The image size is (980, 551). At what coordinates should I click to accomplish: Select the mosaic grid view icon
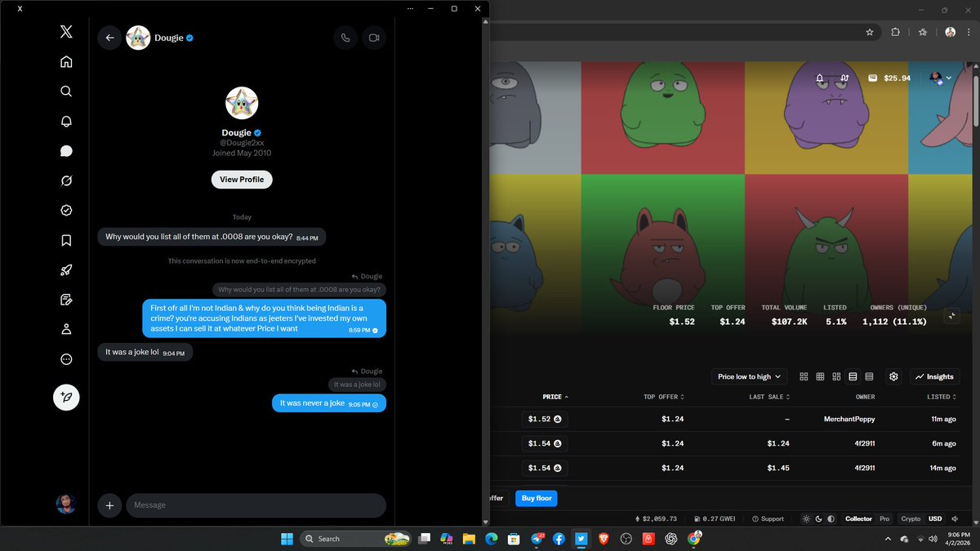pyautogui.click(x=836, y=376)
